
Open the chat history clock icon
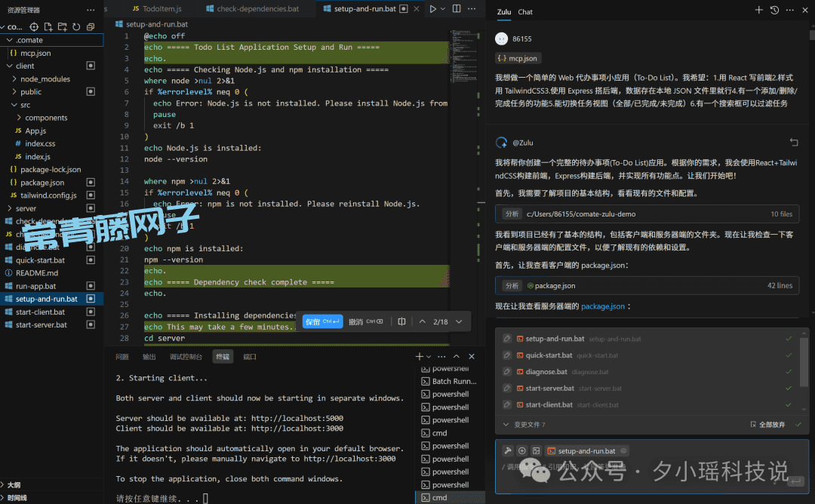(x=774, y=10)
